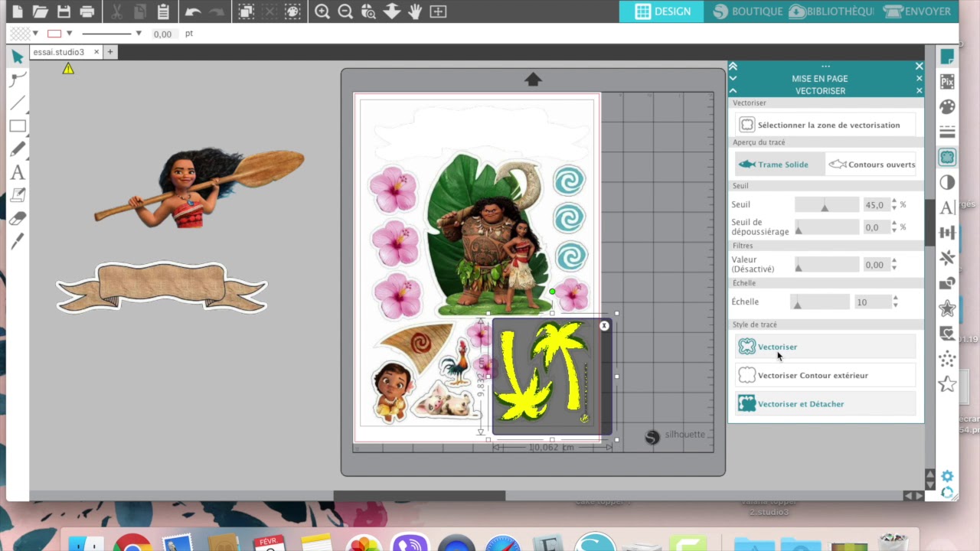
Task: Open a file with the folder icon
Action: coord(41,11)
